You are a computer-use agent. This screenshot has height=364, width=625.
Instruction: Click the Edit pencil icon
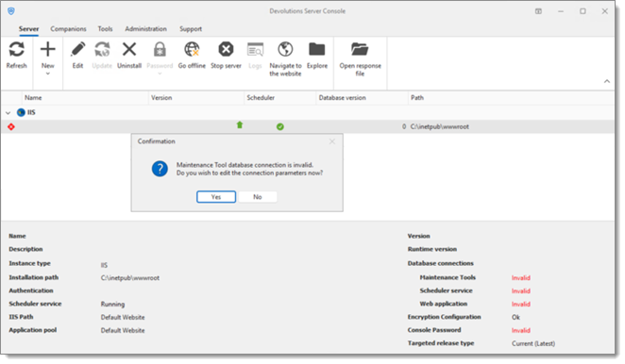[x=77, y=49]
